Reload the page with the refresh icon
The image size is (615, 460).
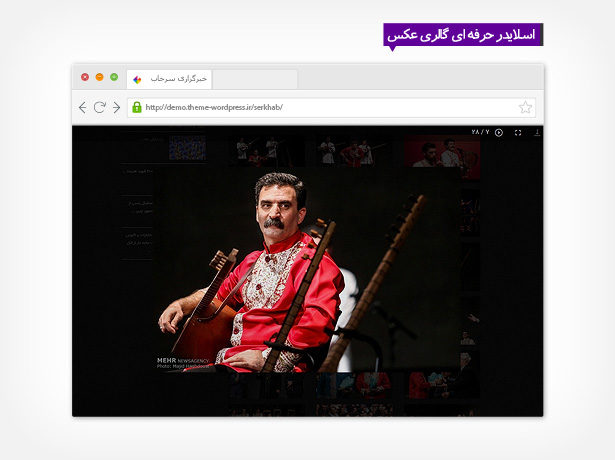click(x=99, y=107)
